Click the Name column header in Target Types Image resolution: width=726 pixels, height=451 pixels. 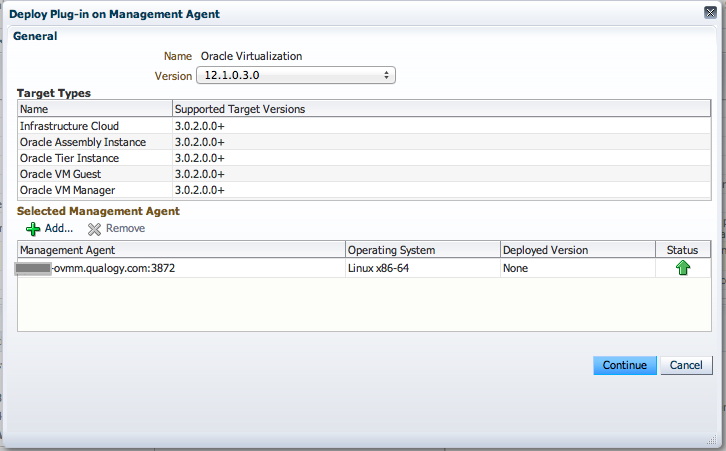click(x=95, y=109)
